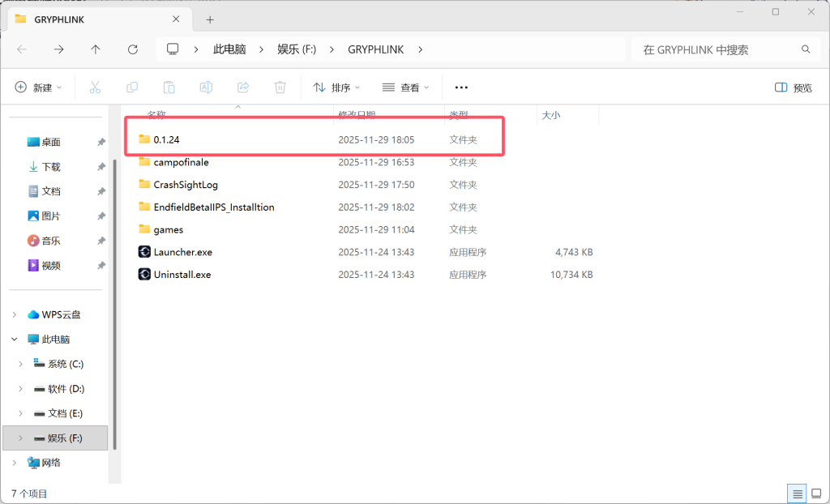Cut the selected folder using scissors icon
This screenshot has height=504, width=830.
tap(94, 87)
